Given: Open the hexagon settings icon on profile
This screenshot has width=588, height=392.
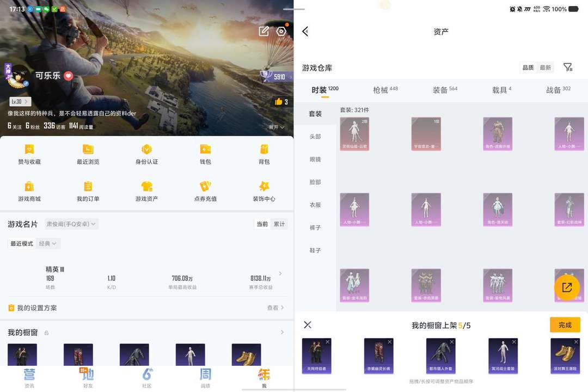Looking at the screenshot, I should [281, 31].
